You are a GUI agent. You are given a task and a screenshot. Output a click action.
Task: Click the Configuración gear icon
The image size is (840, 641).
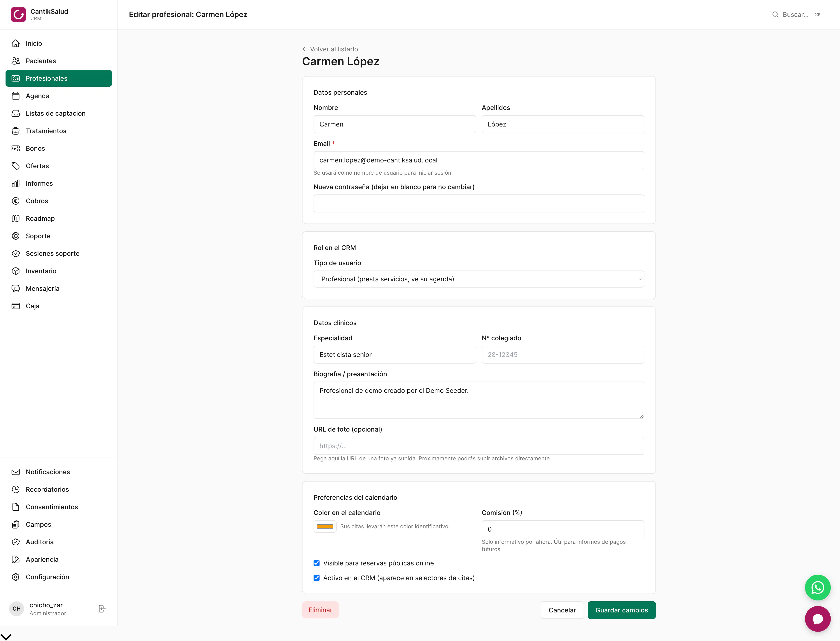click(16, 577)
